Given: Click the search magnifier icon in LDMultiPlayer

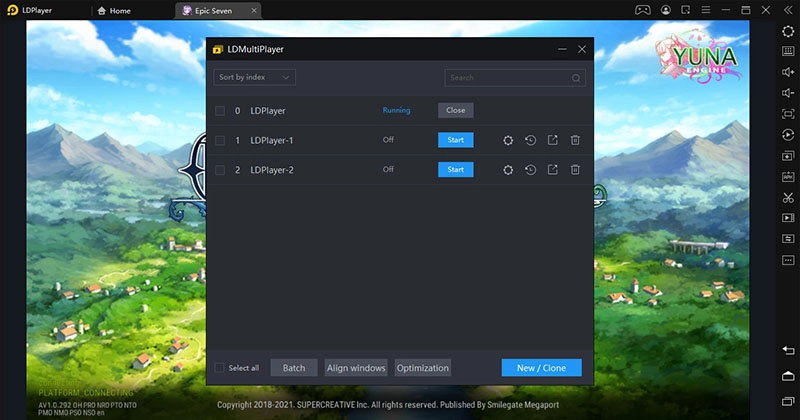Looking at the screenshot, I should [576, 78].
